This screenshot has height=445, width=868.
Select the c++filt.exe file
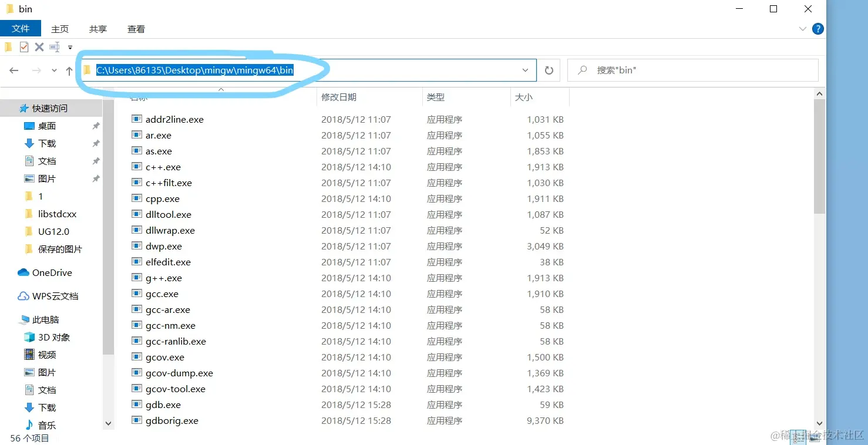169,183
